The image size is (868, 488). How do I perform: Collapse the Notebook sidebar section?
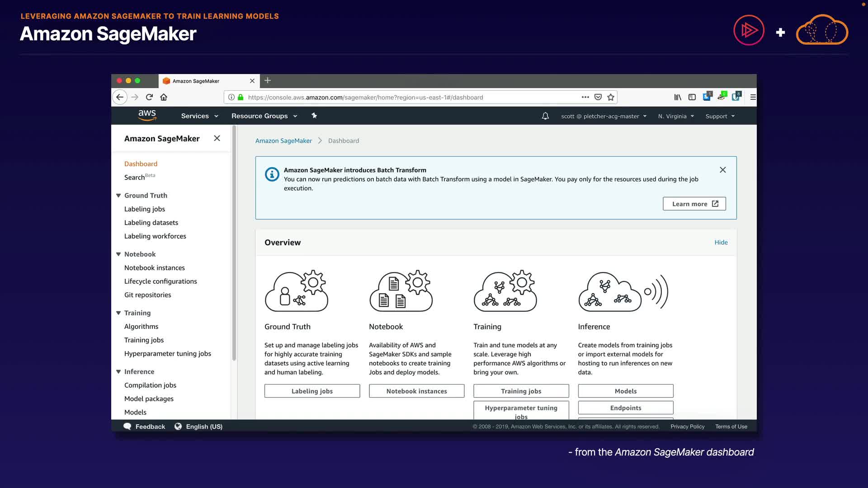pos(118,254)
